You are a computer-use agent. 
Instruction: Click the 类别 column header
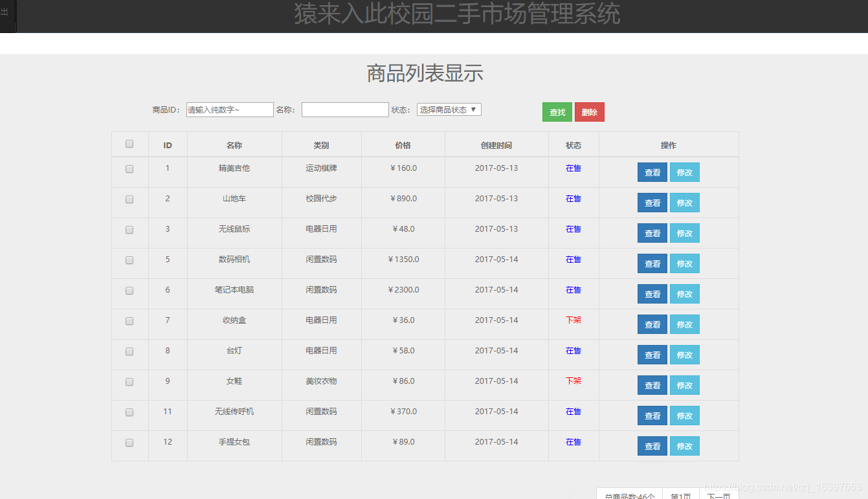point(321,145)
